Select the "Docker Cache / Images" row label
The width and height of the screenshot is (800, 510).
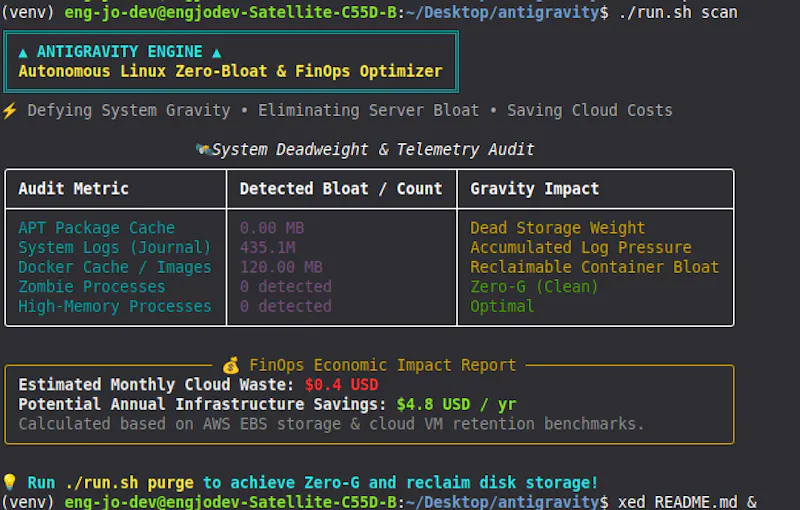(x=115, y=267)
